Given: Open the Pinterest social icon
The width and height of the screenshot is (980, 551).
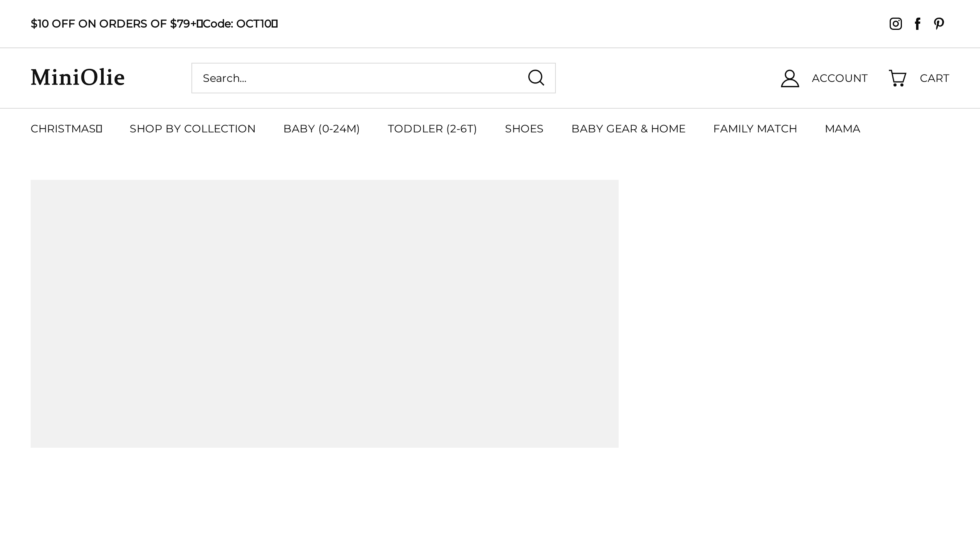Looking at the screenshot, I should (939, 24).
